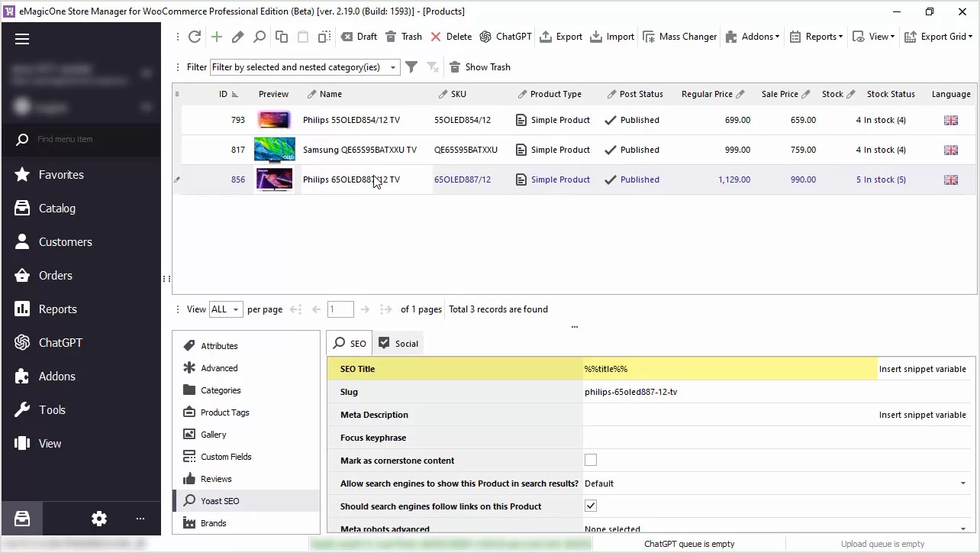980x553 pixels.
Task: Click the Find menu item search field
Action: click(x=84, y=139)
